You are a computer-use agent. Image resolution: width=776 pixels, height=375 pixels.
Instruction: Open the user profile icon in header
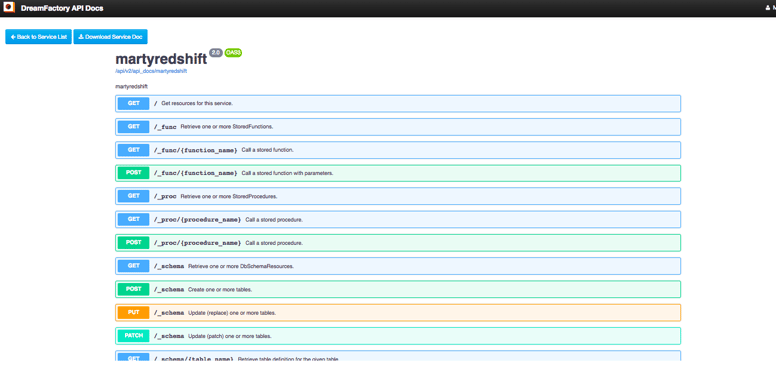point(769,8)
